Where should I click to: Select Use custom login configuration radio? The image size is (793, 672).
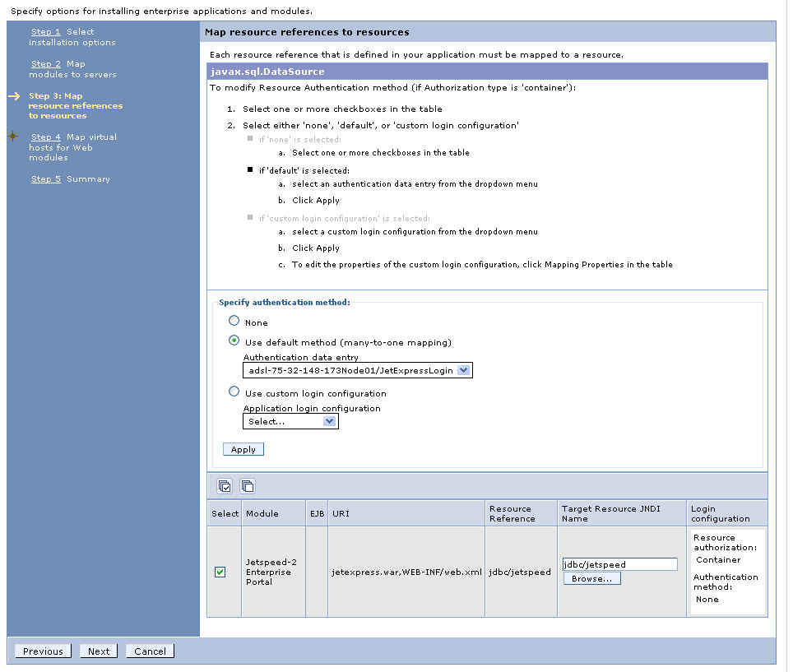pyautogui.click(x=234, y=392)
